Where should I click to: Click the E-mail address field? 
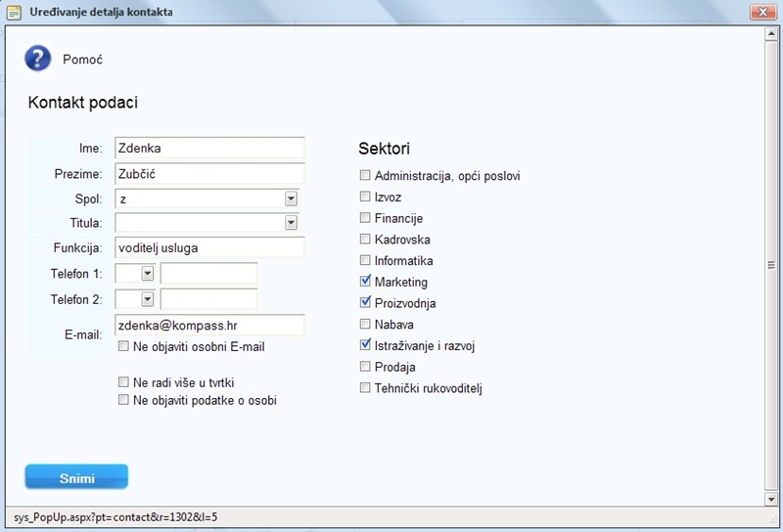pos(209,324)
